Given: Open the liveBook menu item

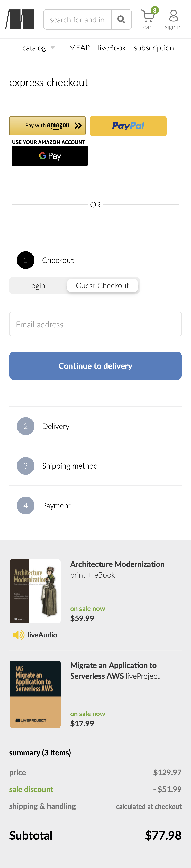Looking at the screenshot, I should click(x=112, y=48).
